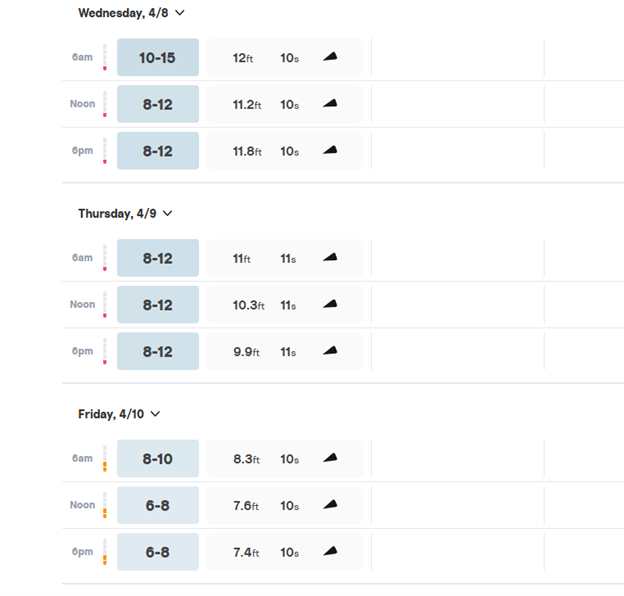Viewport: 624px width, 596px height.
Task: Click swell direction arrow for Wednesday 6pm
Action: [330, 151]
